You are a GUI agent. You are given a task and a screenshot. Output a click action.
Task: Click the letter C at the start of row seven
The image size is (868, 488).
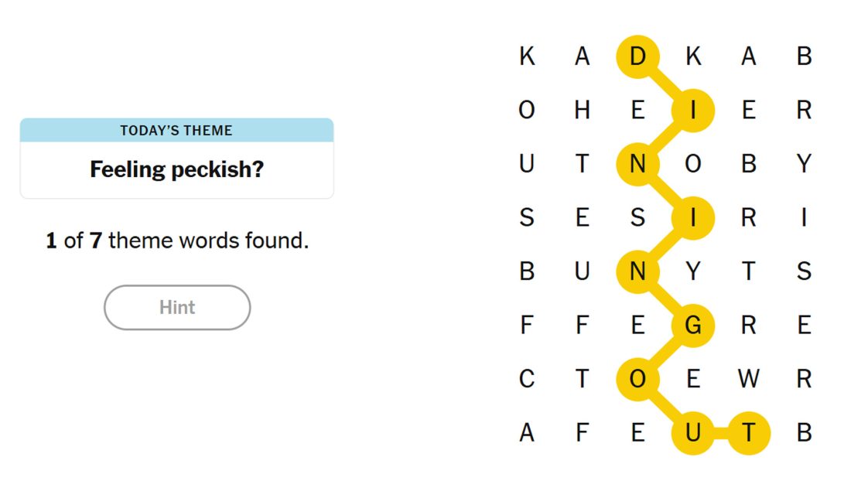coord(527,379)
